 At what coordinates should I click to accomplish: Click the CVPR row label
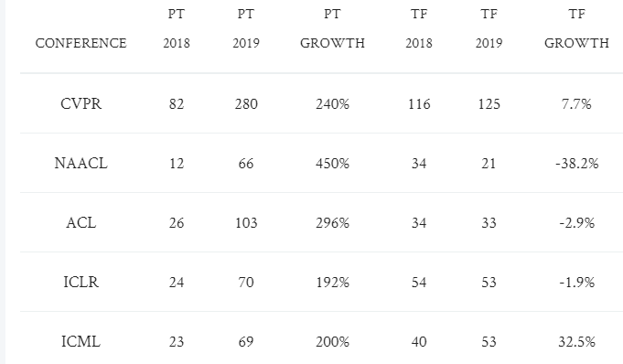point(81,103)
